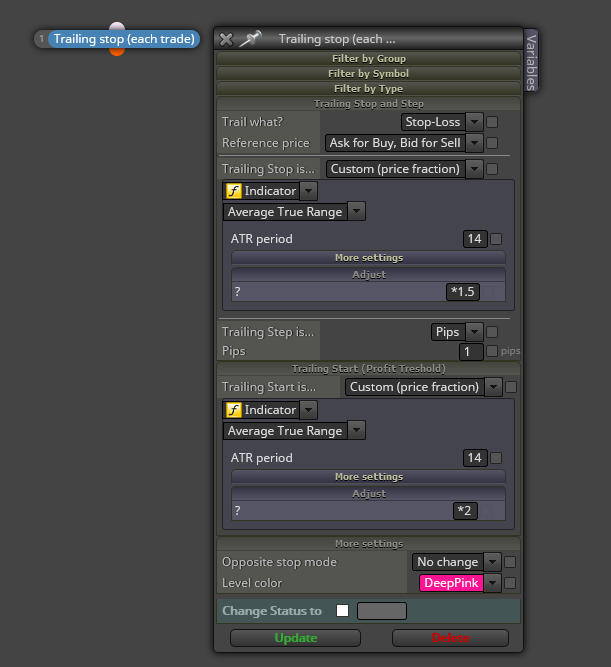Collapse the Trailing Stop and Step section
The width and height of the screenshot is (611, 667).
[368, 104]
